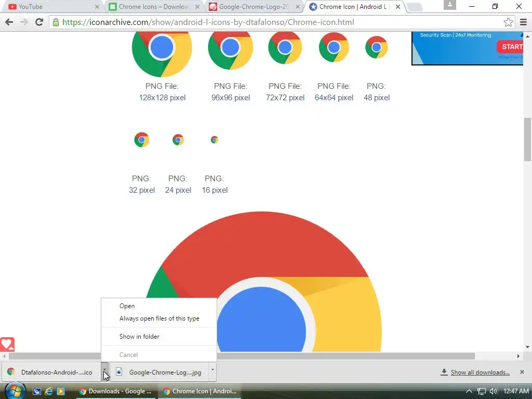Click the first pinned taskbar icon next to Start
532x399 pixels.
(x=37, y=391)
